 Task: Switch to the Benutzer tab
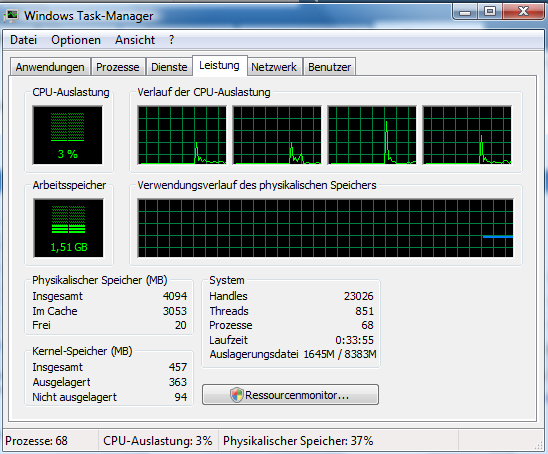330,67
